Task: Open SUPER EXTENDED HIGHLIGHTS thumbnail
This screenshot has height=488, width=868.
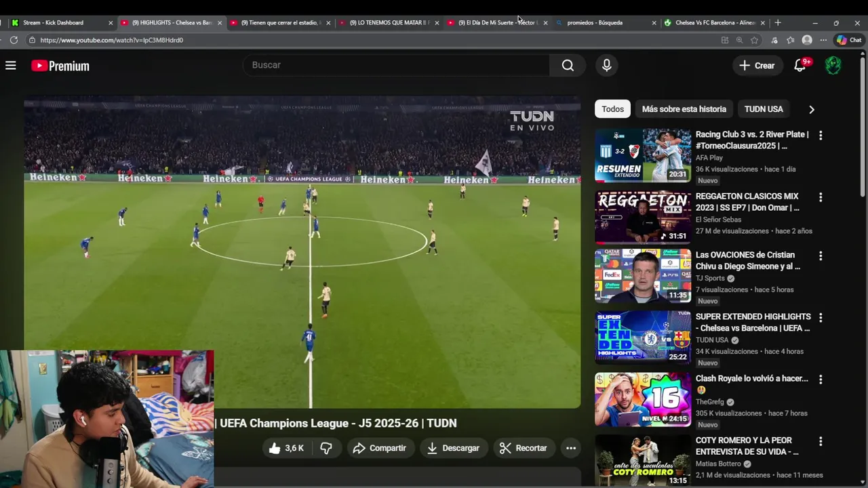Action: (x=643, y=338)
